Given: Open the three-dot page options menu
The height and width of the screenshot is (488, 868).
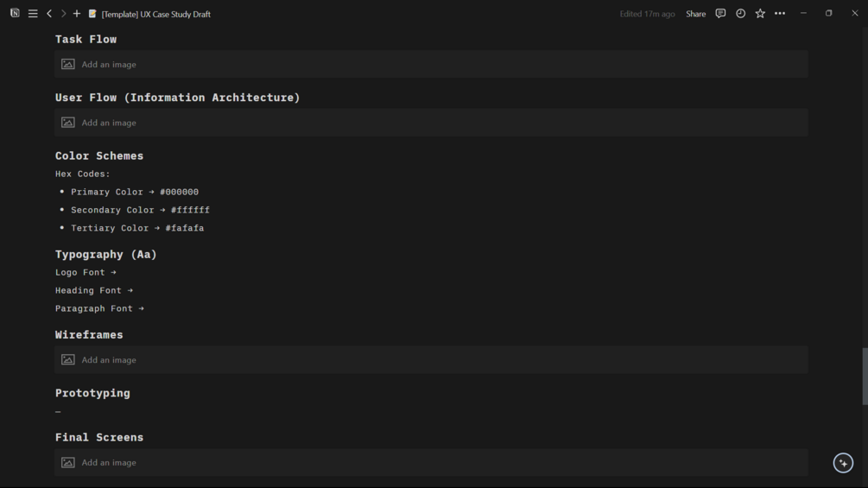Looking at the screenshot, I should [780, 14].
